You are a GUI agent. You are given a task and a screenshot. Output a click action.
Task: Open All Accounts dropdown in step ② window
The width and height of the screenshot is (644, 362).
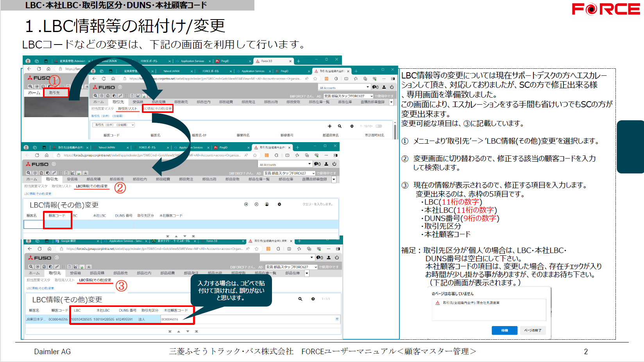coord(285,164)
